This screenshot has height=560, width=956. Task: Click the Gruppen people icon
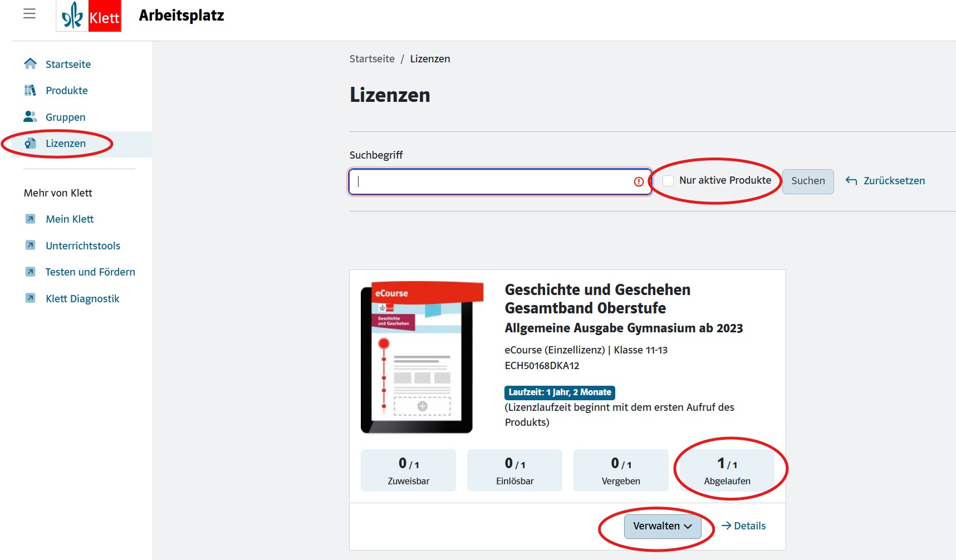[31, 116]
